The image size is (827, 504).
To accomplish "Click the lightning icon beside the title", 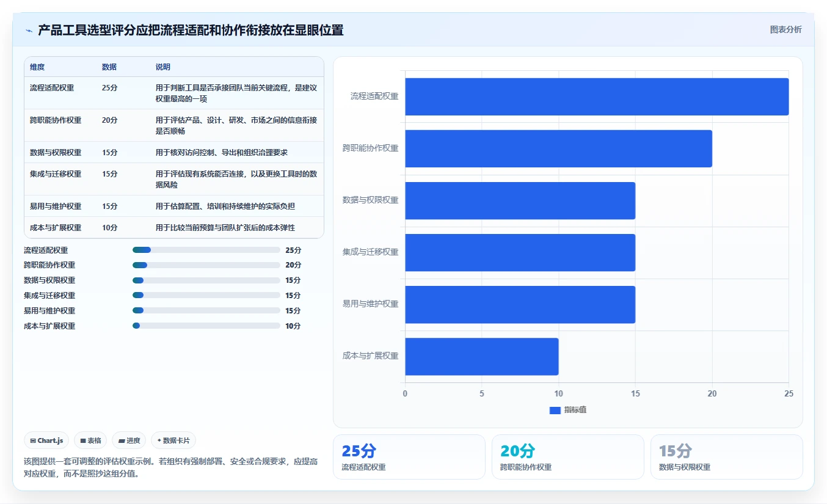I will (29, 30).
